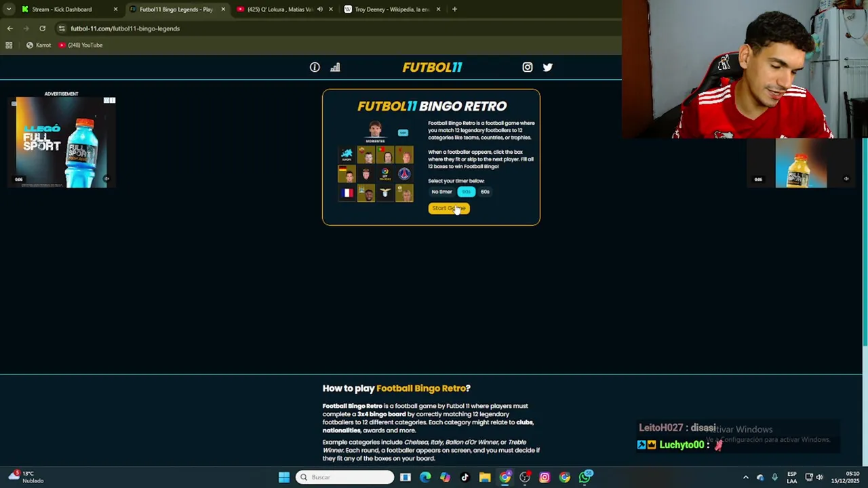The image size is (868, 488).
Task: Close the Troy Deeney Wikipedia tab
Action: tap(438, 9)
